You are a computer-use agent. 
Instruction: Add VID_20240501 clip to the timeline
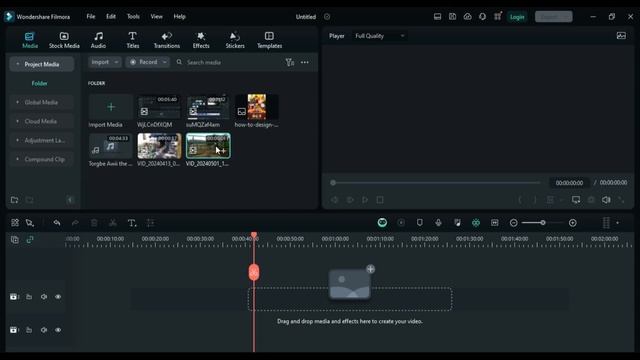pos(223,151)
